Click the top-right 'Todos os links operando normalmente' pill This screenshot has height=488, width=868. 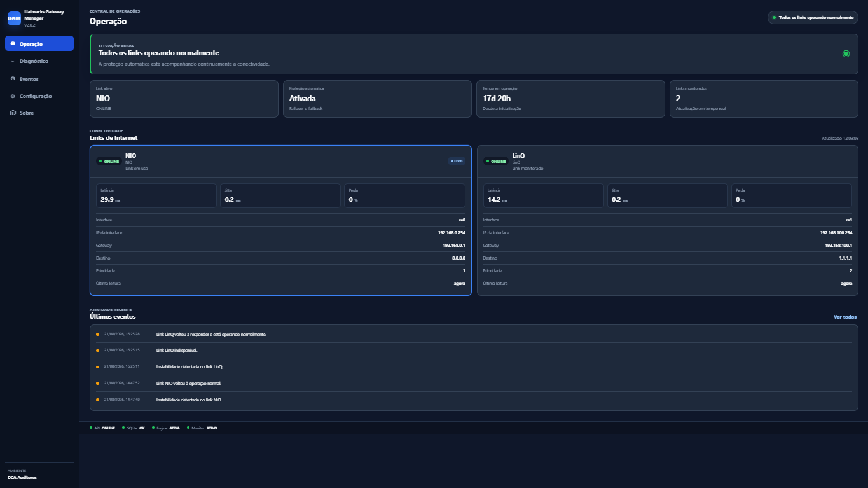point(813,17)
